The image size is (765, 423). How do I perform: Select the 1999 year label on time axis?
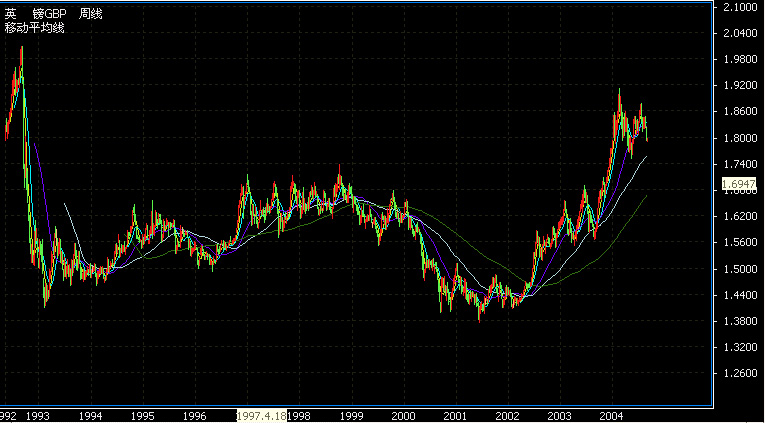[351, 415]
